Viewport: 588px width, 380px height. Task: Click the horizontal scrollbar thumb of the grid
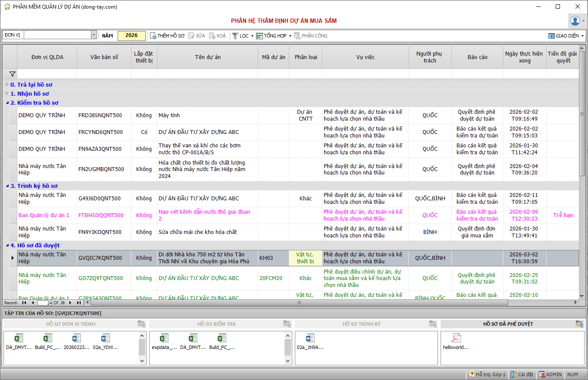299,302
